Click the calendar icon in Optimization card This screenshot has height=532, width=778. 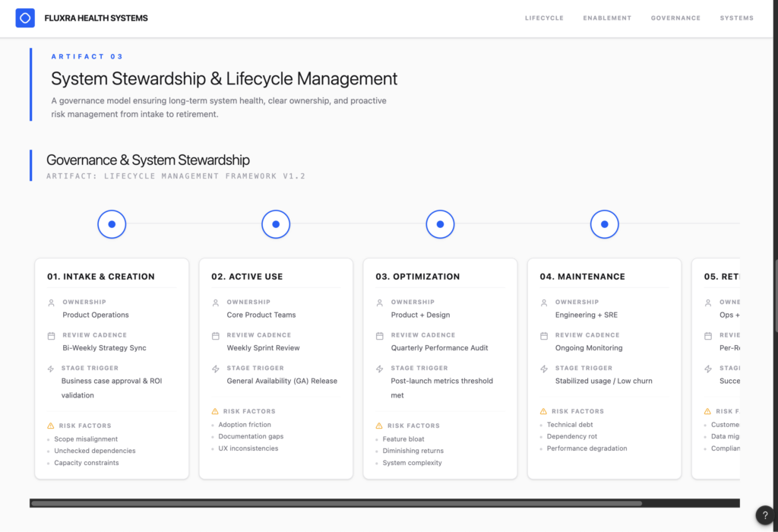click(x=380, y=336)
